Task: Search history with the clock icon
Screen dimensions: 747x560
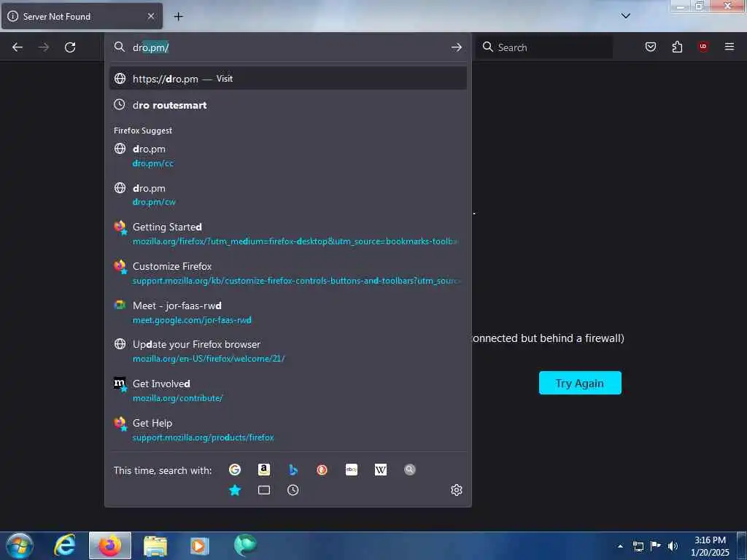Action: [x=293, y=490]
